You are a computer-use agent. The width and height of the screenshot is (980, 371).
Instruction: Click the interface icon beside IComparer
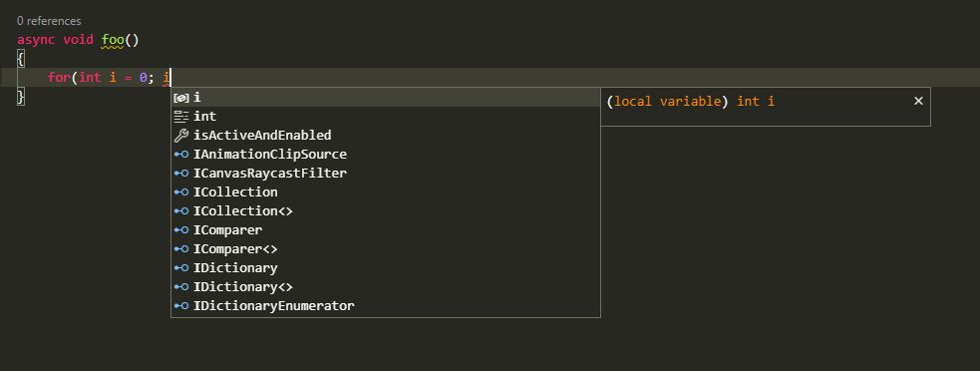(181, 230)
